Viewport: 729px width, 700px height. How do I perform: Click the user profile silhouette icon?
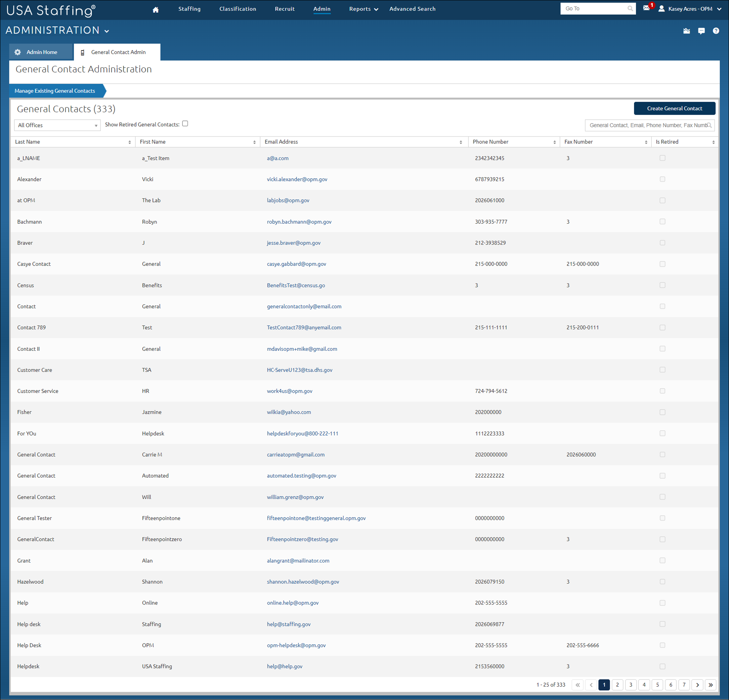coord(661,8)
